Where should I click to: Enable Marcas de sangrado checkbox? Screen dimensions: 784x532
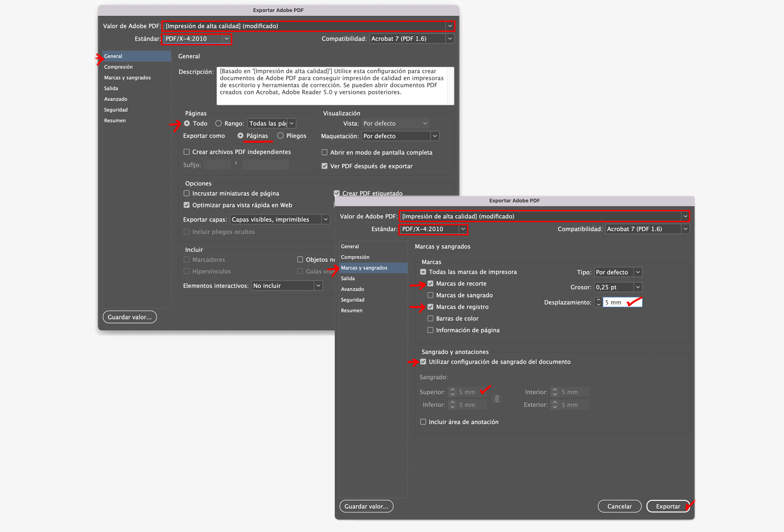pos(431,295)
